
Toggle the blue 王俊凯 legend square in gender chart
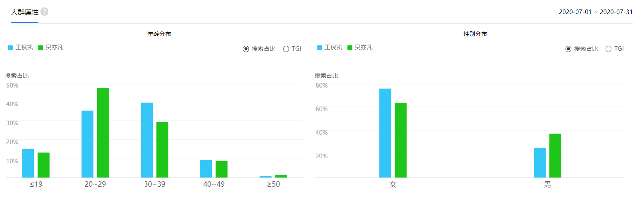(320, 47)
